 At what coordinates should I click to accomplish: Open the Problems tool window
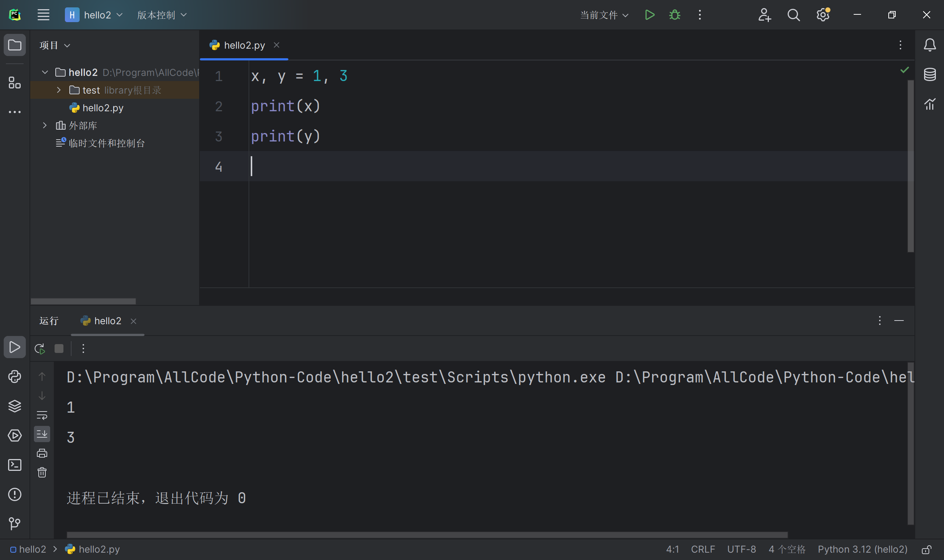point(15,494)
